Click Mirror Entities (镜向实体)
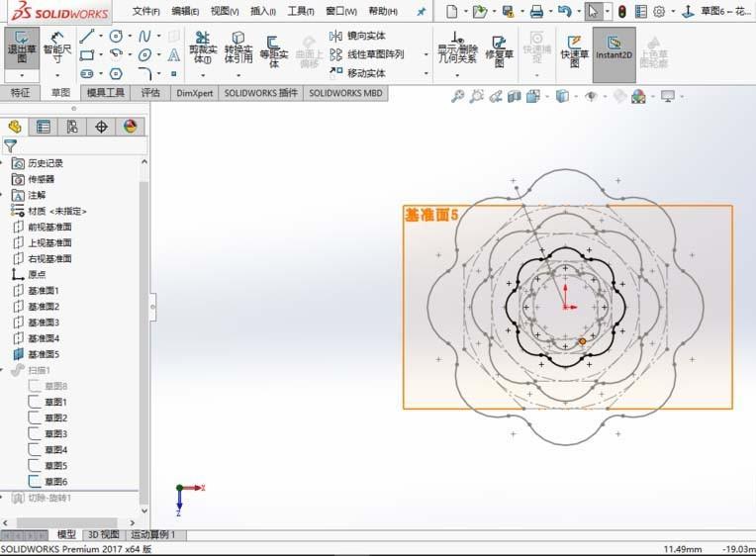This screenshot has height=556, width=756. (x=357, y=36)
